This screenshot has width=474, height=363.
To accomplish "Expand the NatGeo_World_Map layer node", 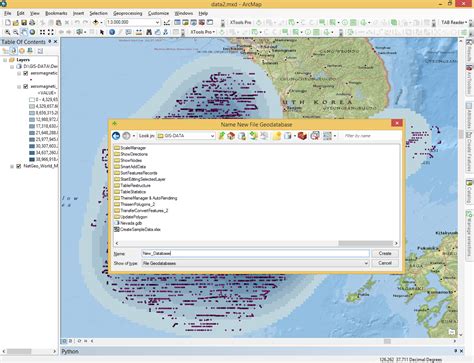I will (x=12, y=166).
